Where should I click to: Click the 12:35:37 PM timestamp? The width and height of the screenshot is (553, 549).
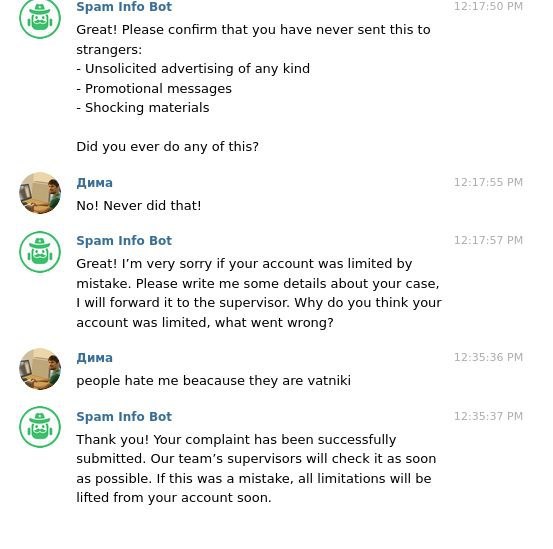tap(488, 416)
